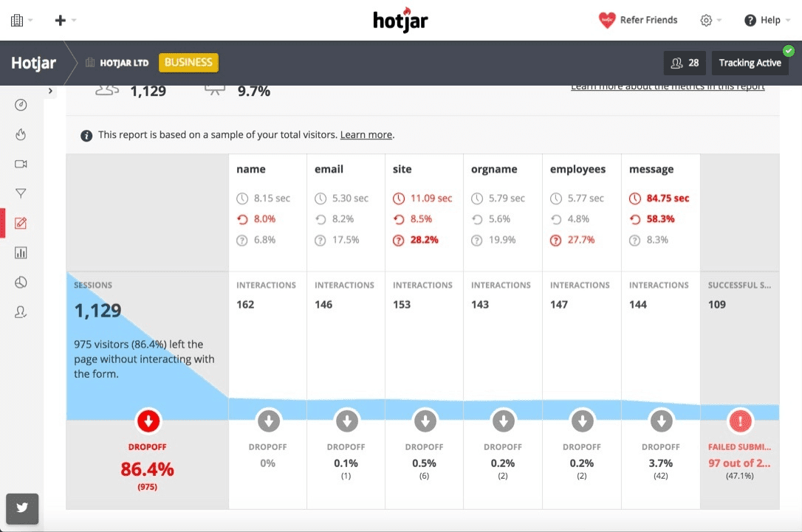Click the 58.3% refill rate value

660,219
